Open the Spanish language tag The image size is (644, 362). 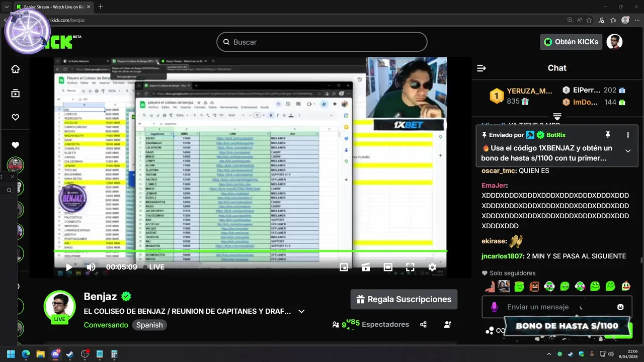(x=149, y=325)
